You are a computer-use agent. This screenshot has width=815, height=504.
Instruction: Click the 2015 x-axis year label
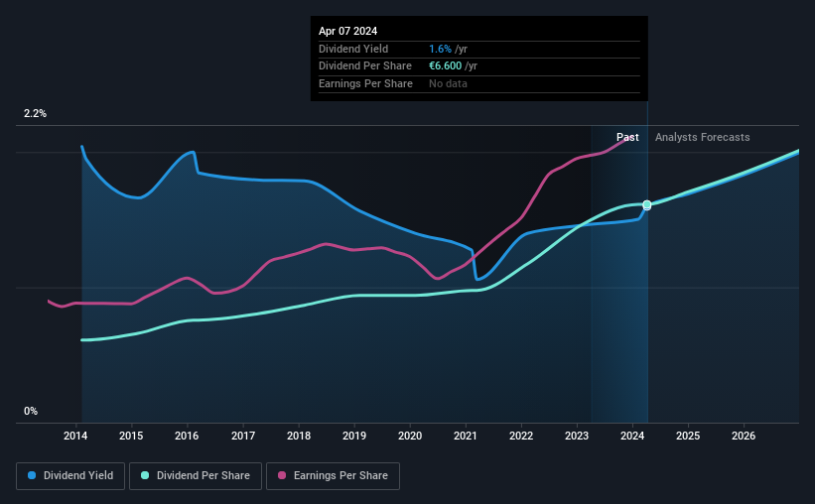(131, 436)
